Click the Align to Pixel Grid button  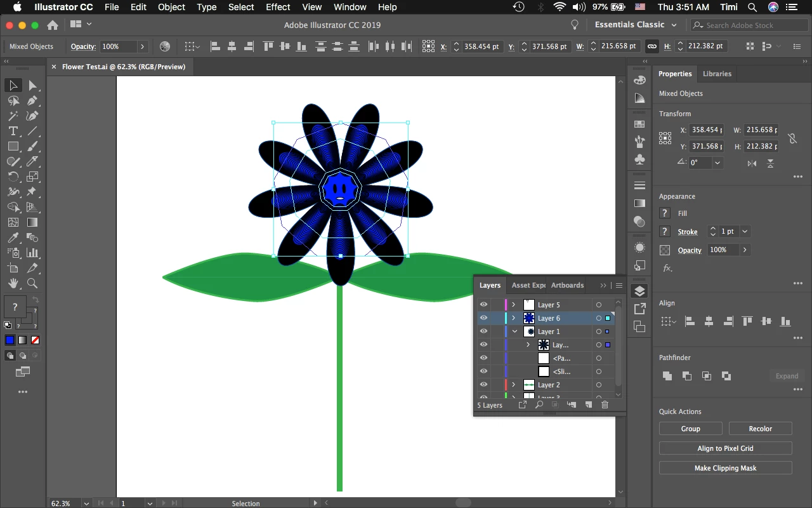725,448
